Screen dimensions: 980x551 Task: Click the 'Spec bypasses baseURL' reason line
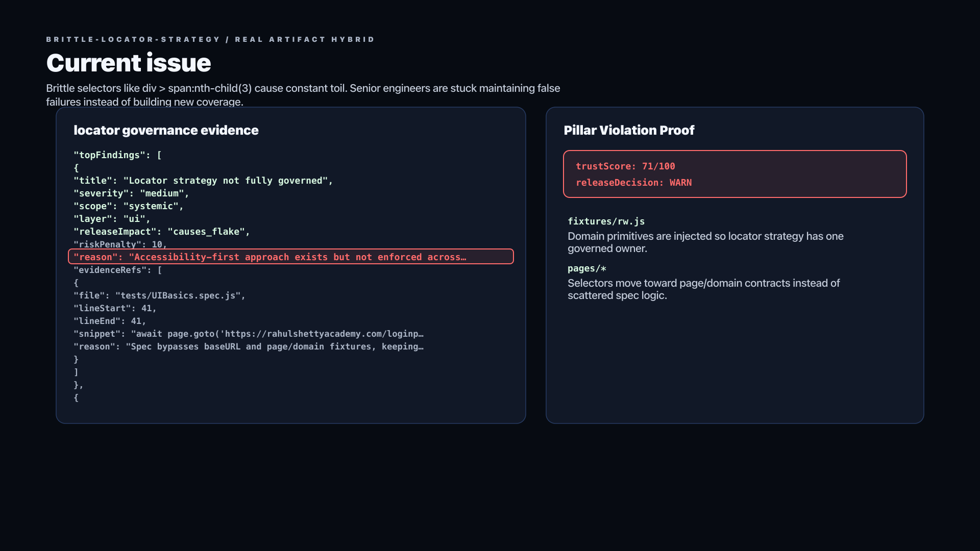(x=249, y=346)
